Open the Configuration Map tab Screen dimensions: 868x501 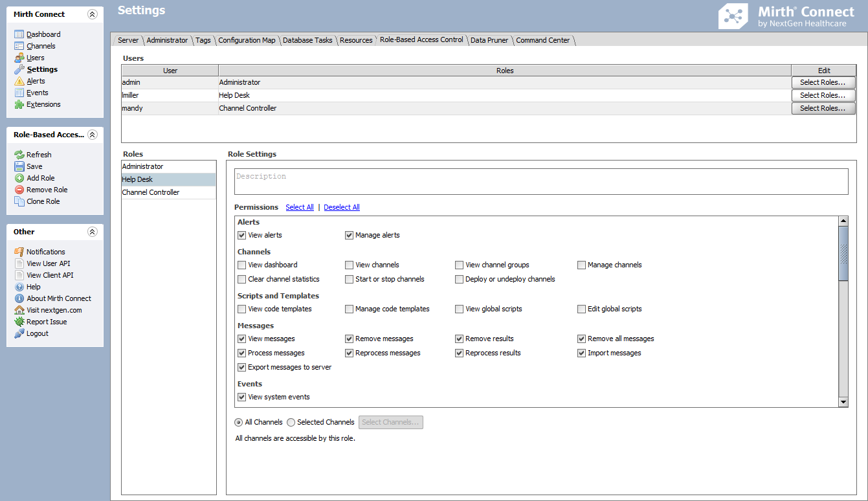[247, 40]
